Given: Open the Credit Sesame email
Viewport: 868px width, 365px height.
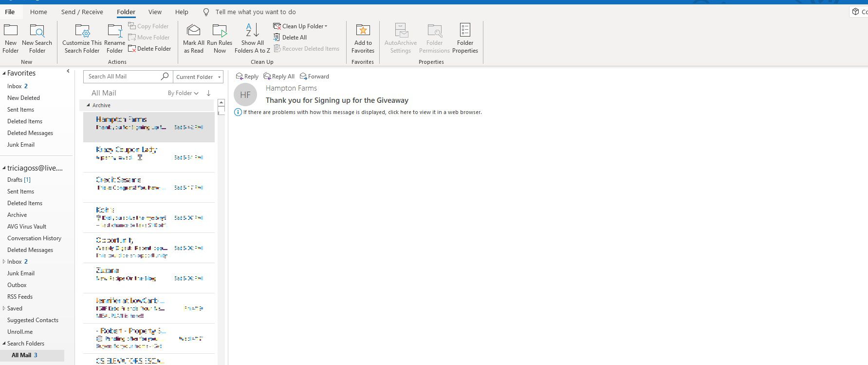Looking at the screenshot, I should (149, 188).
